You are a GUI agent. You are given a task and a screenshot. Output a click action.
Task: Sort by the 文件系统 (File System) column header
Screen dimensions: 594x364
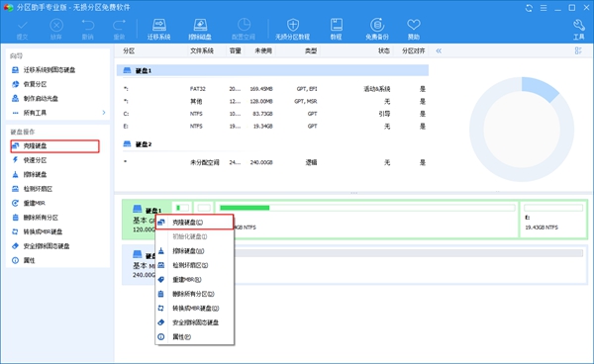(x=202, y=50)
